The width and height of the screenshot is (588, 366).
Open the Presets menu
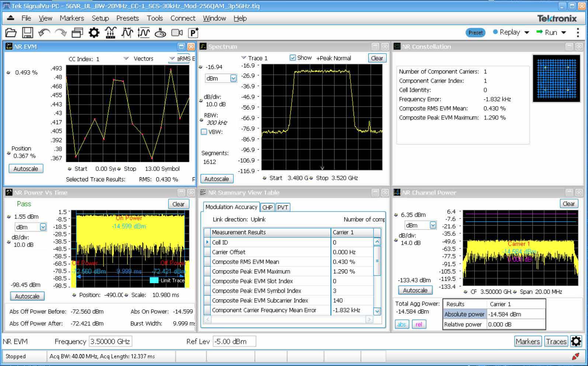click(128, 18)
